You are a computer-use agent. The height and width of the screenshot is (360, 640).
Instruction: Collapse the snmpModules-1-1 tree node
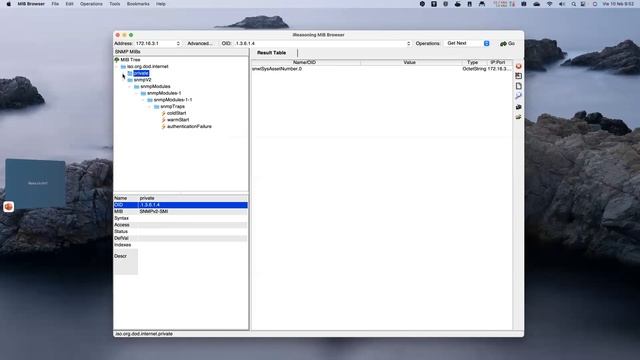(143, 100)
